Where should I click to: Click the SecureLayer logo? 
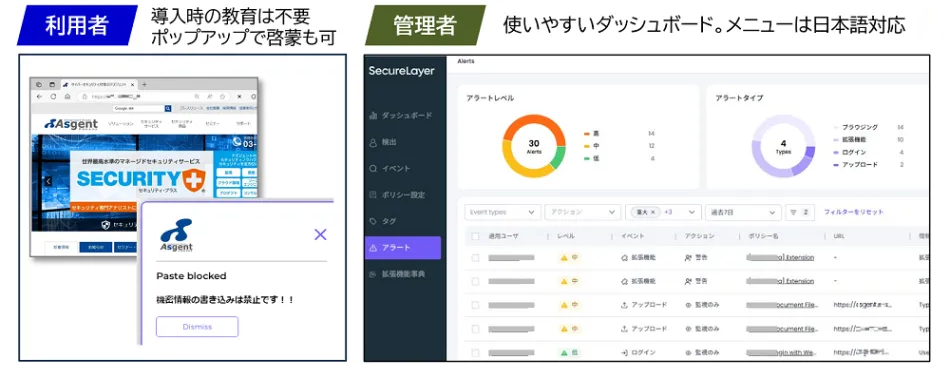[401, 71]
